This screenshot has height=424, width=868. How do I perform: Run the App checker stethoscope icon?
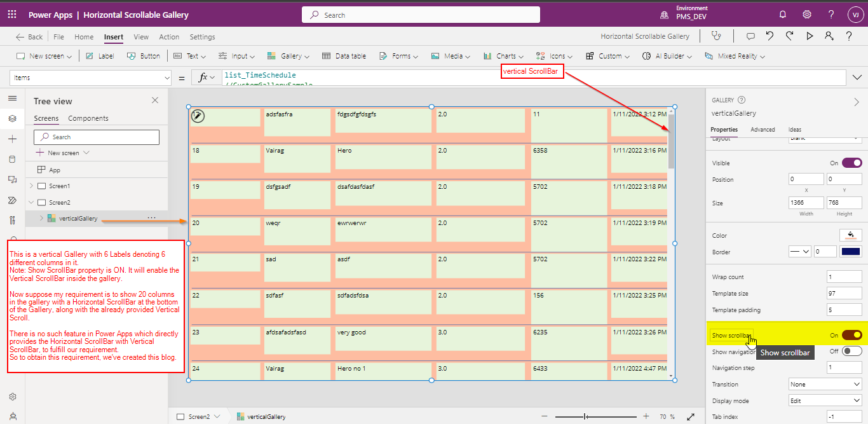[717, 36]
